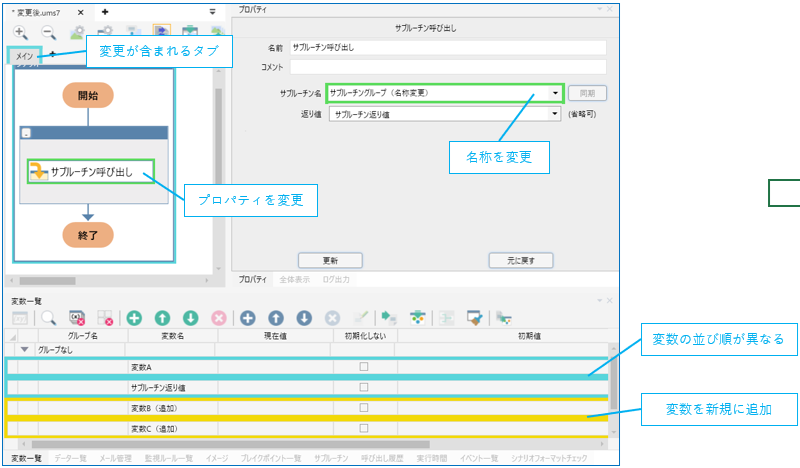This screenshot has width=800, height=468.
Task: Click the subroutine call node icon in flowchart
Action: [37, 171]
